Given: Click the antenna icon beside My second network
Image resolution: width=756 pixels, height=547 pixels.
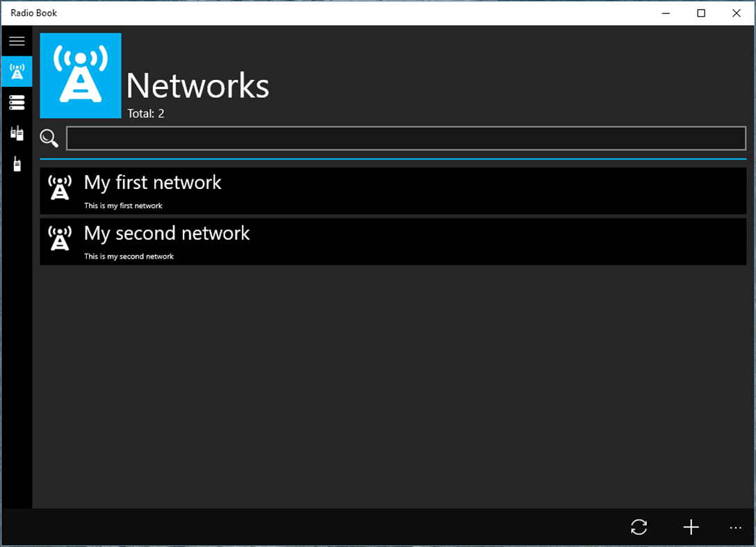Looking at the screenshot, I should pyautogui.click(x=60, y=238).
